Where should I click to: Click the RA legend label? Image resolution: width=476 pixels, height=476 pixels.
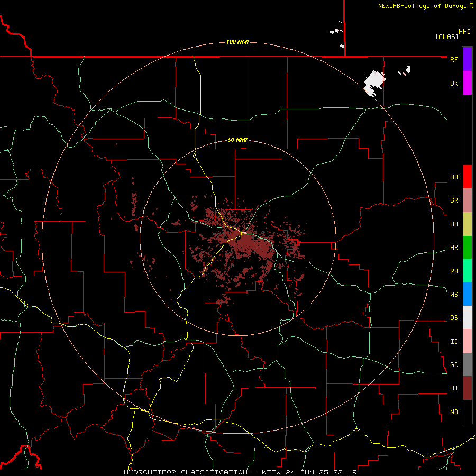coord(454,271)
